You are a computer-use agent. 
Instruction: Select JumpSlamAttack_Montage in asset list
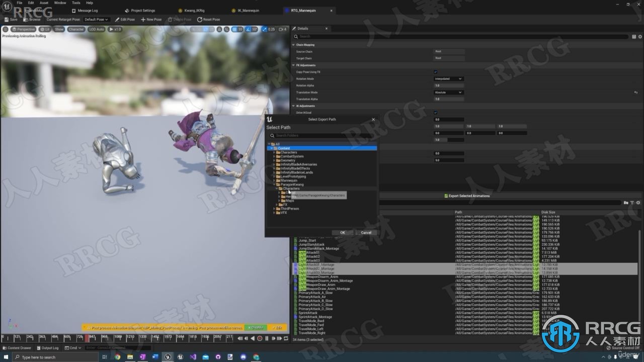pyautogui.click(x=318, y=248)
